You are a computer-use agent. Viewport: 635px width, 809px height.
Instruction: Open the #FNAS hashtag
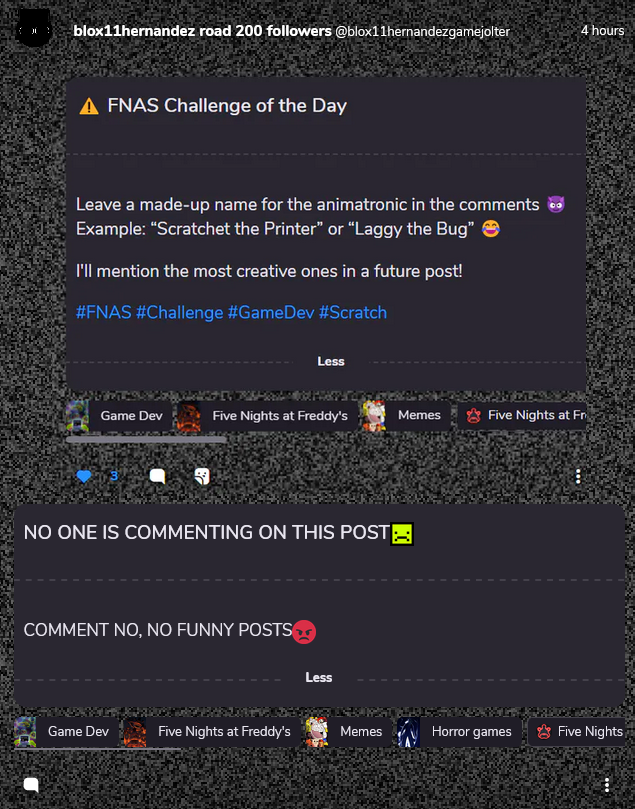tap(103, 312)
